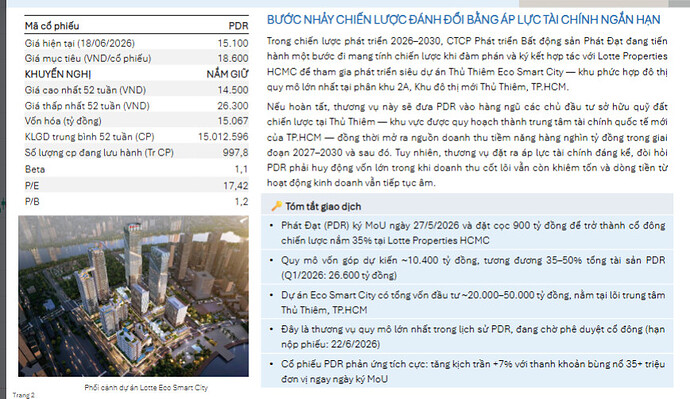The height and width of the screenshot is (399, 690).
Task: Click paragraph starting 'Nếu hoàn tất, thương vụ này'
Action: coord(467,145)
